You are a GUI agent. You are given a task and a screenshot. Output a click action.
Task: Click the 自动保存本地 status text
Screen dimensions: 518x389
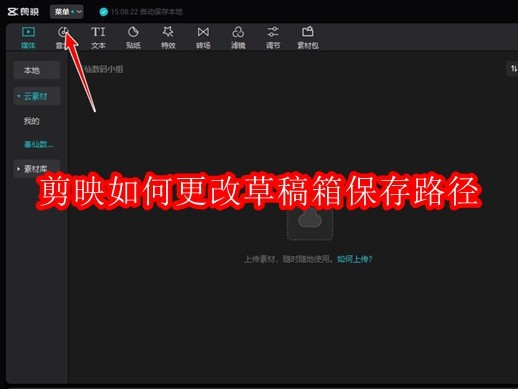click(x=161, y=12)
